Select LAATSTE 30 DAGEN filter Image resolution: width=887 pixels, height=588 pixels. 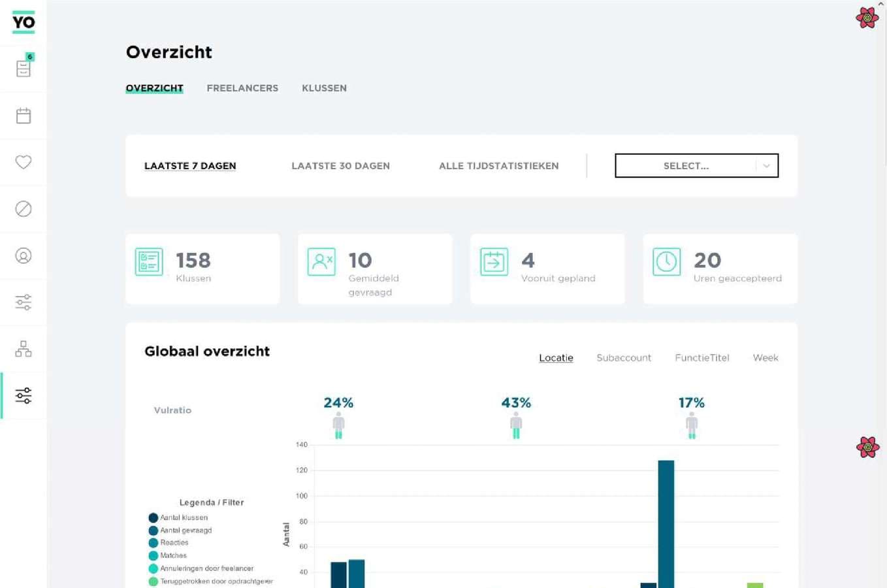click(x=340, y=165)
